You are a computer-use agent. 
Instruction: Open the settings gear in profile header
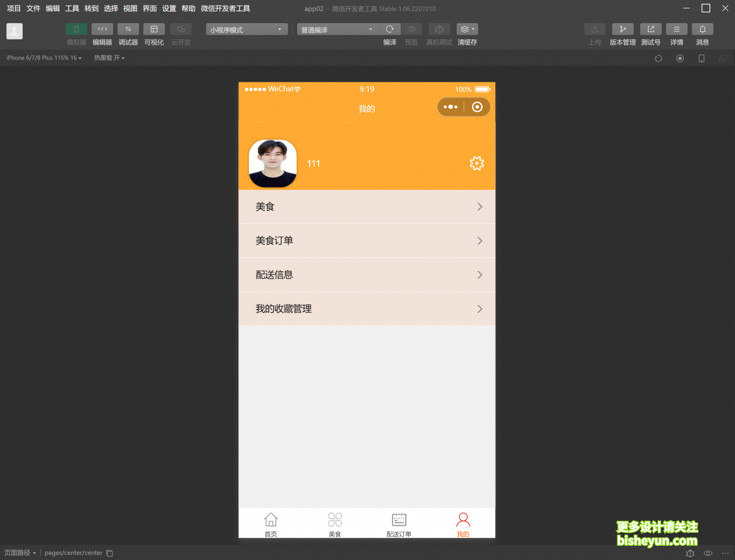click(477, 163)
